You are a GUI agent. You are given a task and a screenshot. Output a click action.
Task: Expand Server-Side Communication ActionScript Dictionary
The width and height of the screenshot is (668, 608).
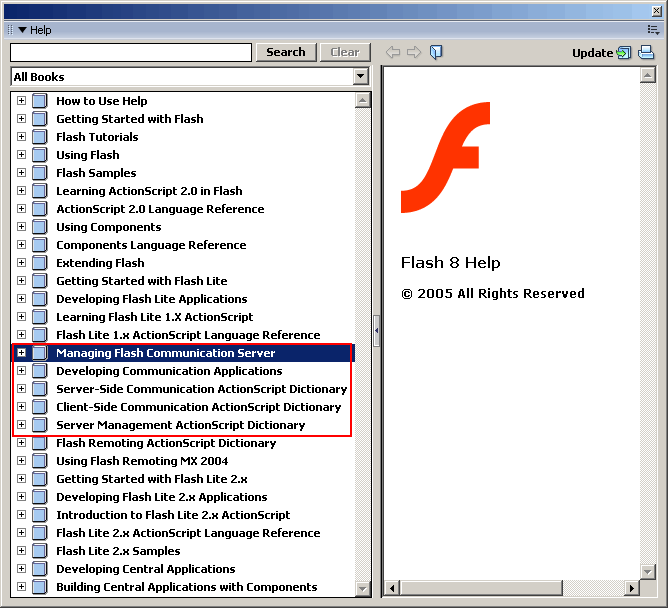tap(21, 389)
